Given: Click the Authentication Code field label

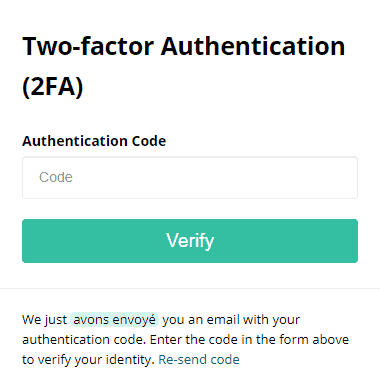Looking at the screenshot, I should coord(94,141).
